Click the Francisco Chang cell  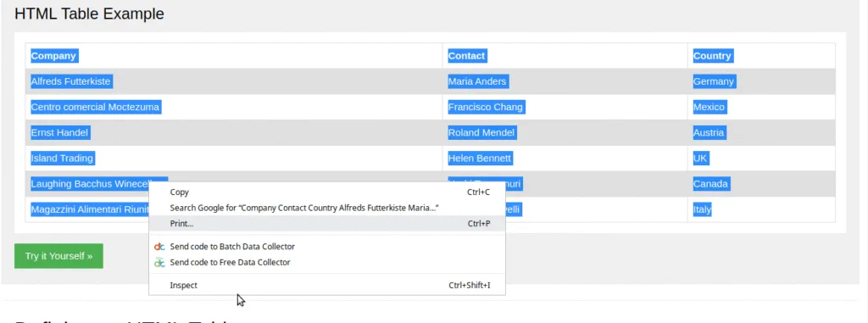(486, 107)
